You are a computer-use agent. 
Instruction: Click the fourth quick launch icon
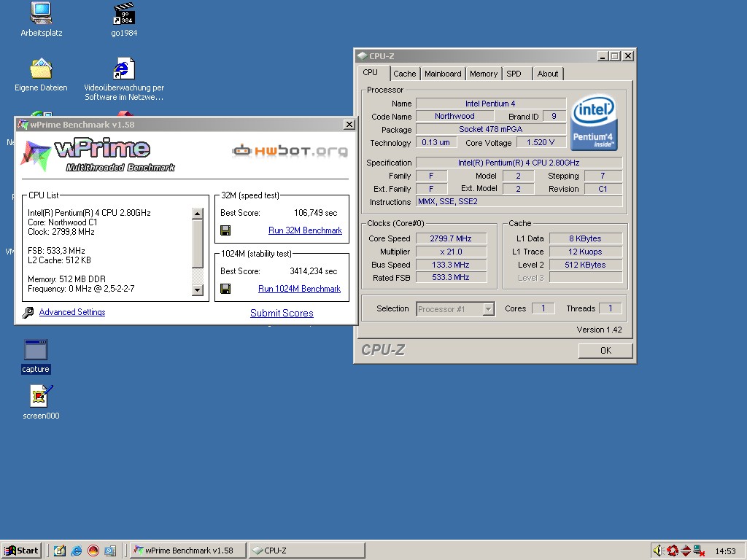[110, 551]
